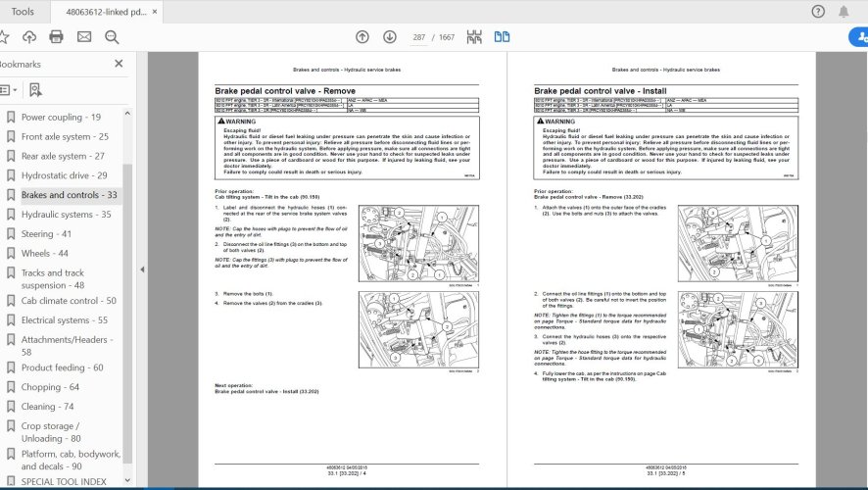Open bookmark Wheels - 44
Image resolution: width=868 pixels, height=490 pixels.
(x=45, y=254)
